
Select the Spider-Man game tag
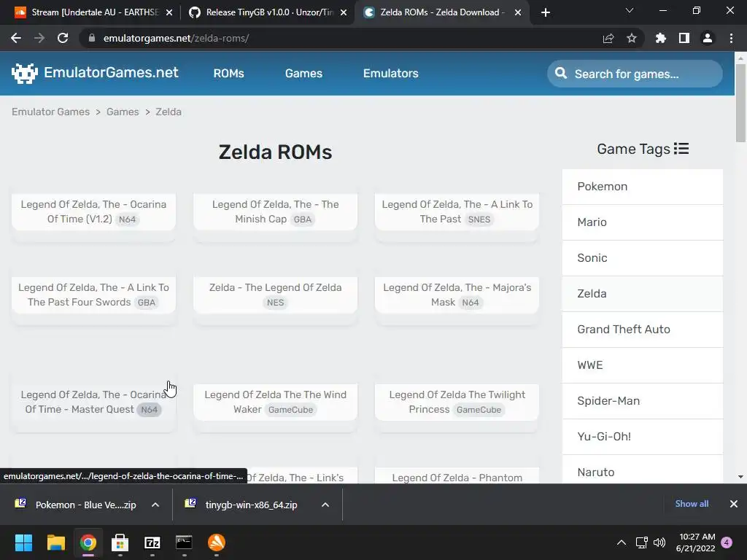coord(642,401)
